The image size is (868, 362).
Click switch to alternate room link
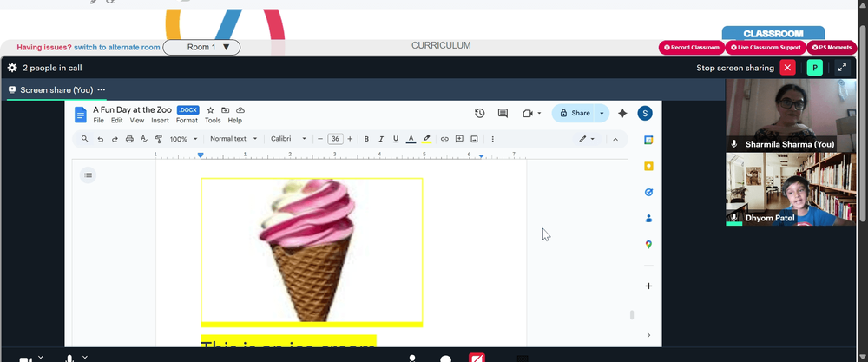click(x=117, y=48)
